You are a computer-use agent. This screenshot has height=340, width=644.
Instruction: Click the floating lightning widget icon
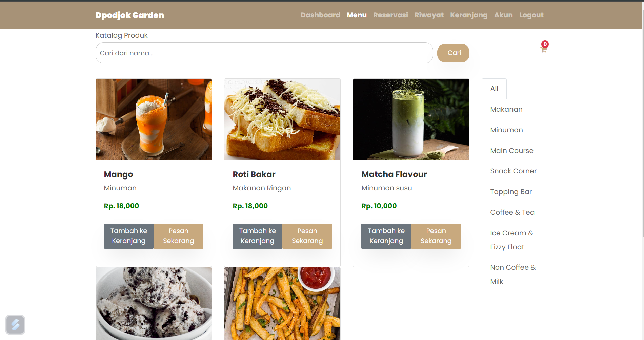pos(15,325)
